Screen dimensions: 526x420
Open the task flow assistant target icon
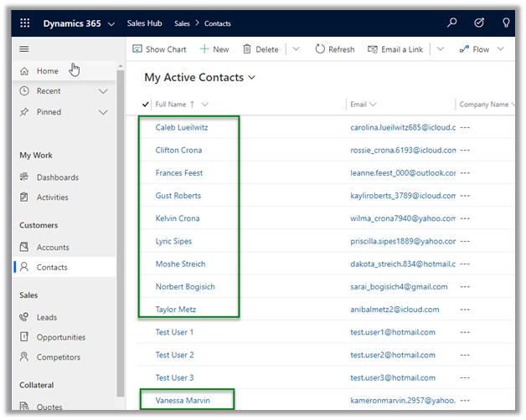[479, 23]
